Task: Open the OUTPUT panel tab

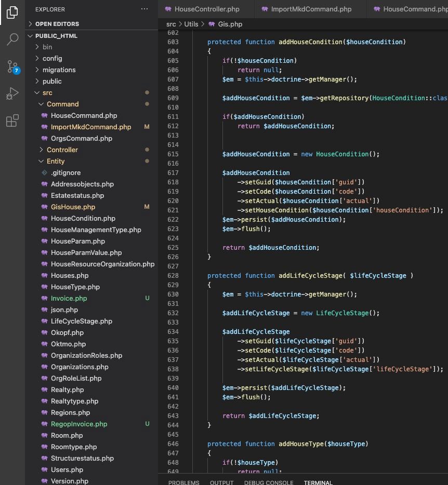Action: pos(222,482)
